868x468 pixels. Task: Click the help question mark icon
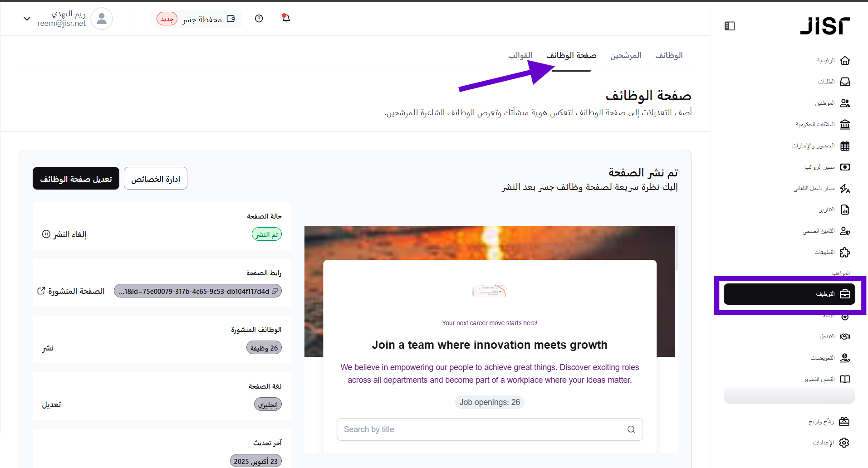259,19
